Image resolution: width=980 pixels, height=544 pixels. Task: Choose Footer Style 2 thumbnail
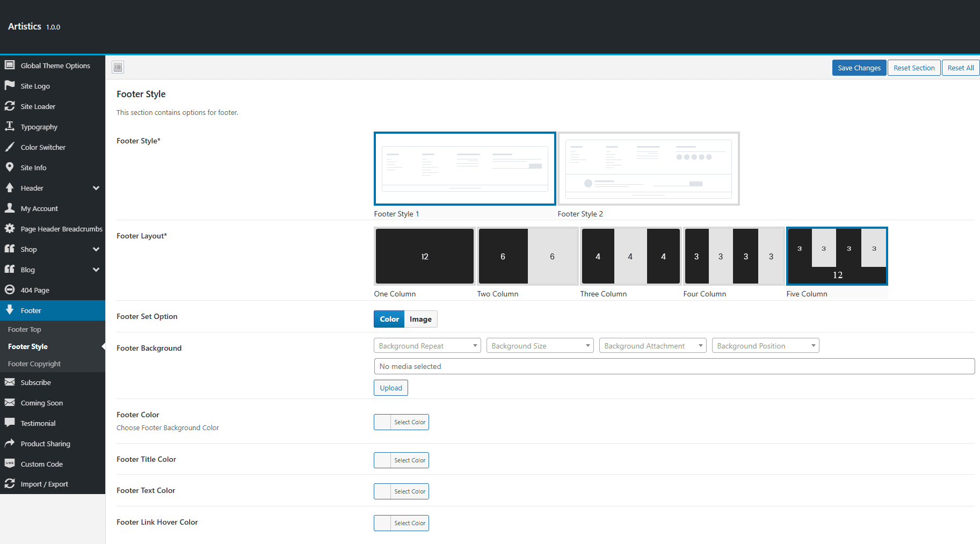pos(649,169)
